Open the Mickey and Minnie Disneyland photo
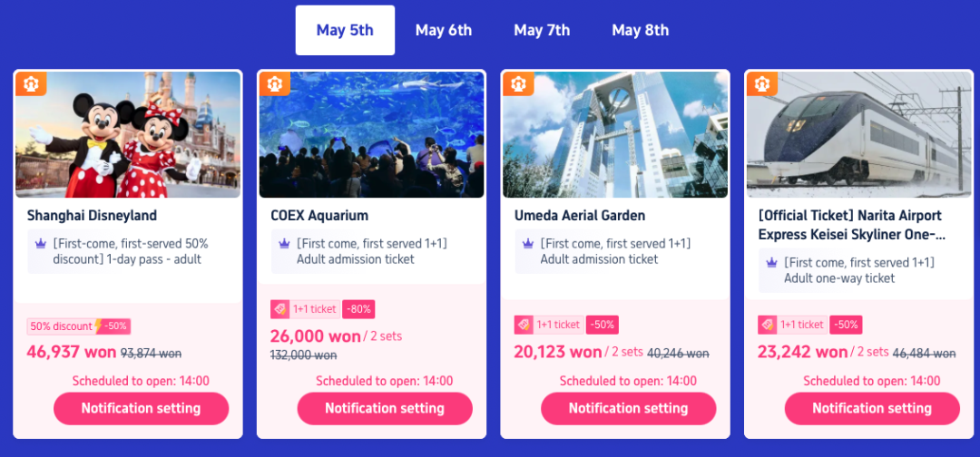This screenshot has width=980, height=457. (128, 134)
